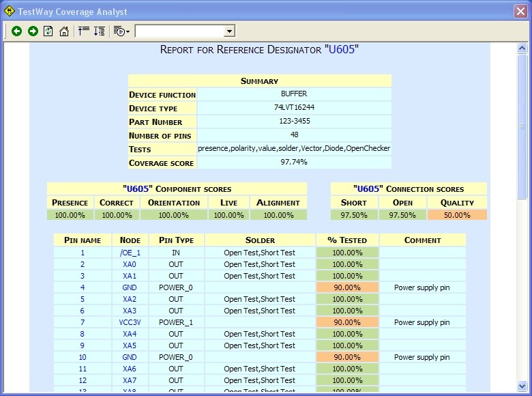
Task: Click U605 link in Connection scores header
Action: pyautogui.click(x=369, y=189)
